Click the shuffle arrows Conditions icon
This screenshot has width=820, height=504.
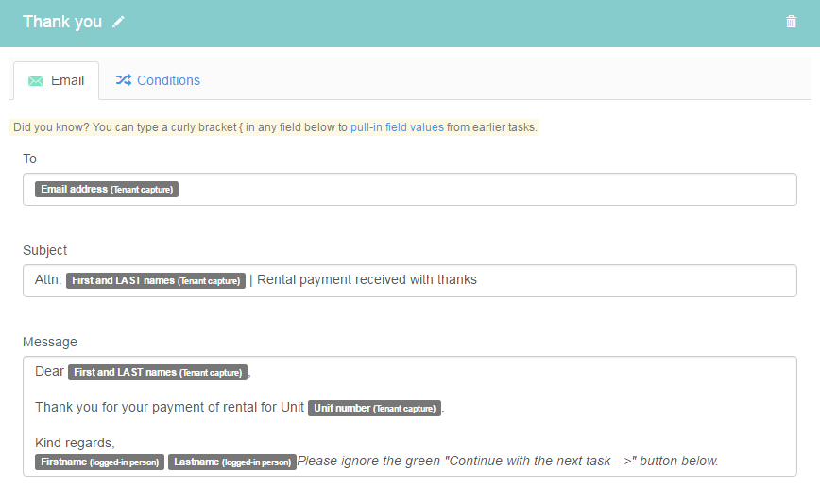click(x=124, y=80)
